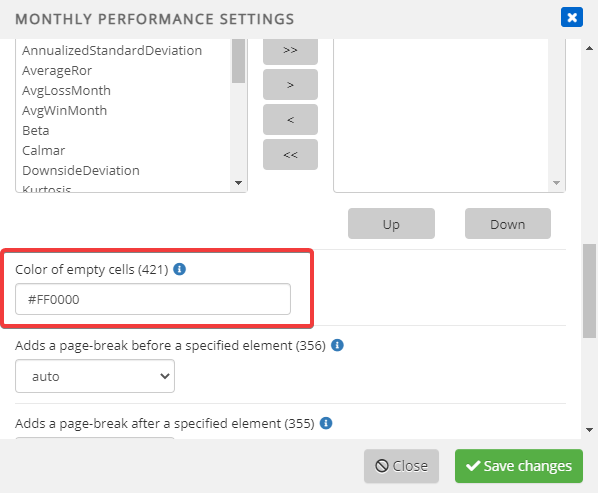Move selected item left with < button
Image resolution: width=598 pixels, height=493 pixels.
290,120
